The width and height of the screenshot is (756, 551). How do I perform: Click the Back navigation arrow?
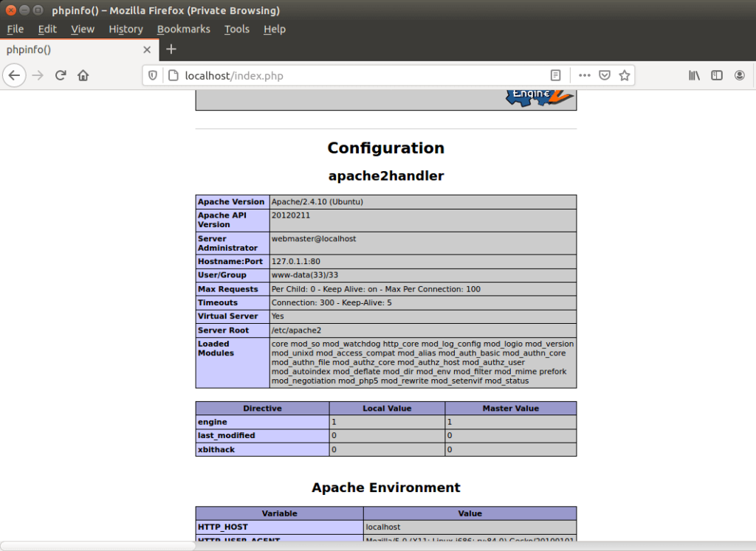pos(15,75)
